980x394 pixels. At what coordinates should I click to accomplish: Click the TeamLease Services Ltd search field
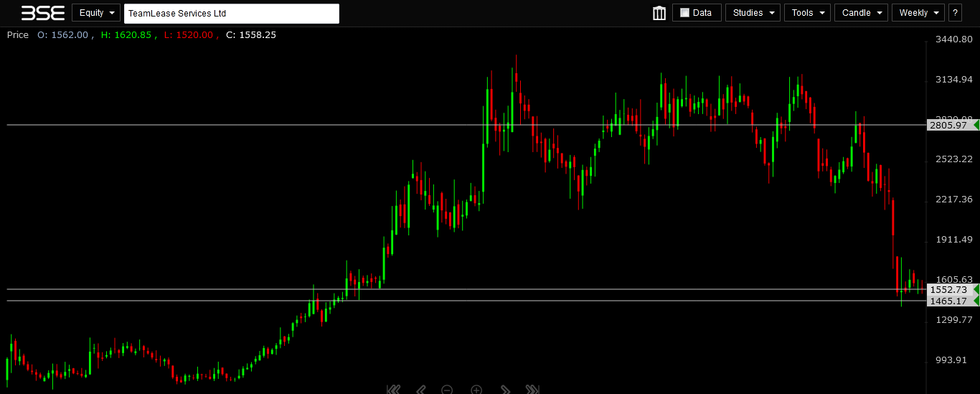tap(231, 14)
